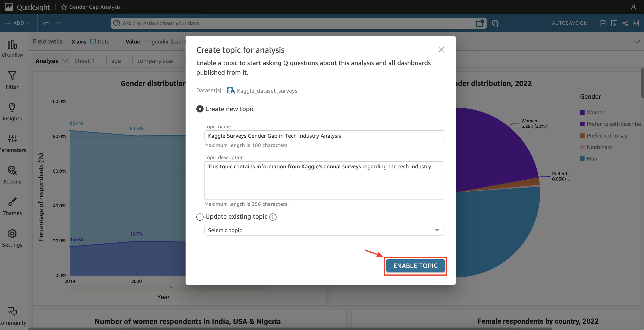Viewport: 644px width, 330px height.
Task: Click the Prefer not to say legend swatch
Action: point(582,136)
